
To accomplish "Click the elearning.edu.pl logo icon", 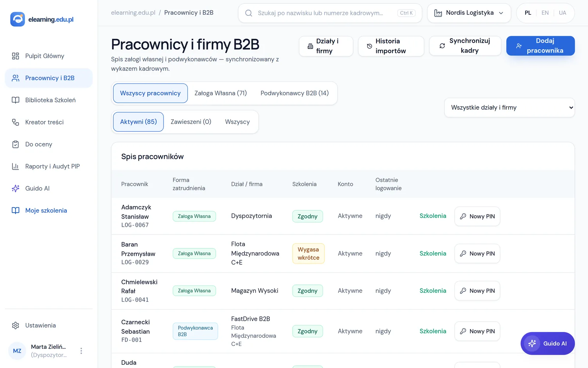I will 18,19.
